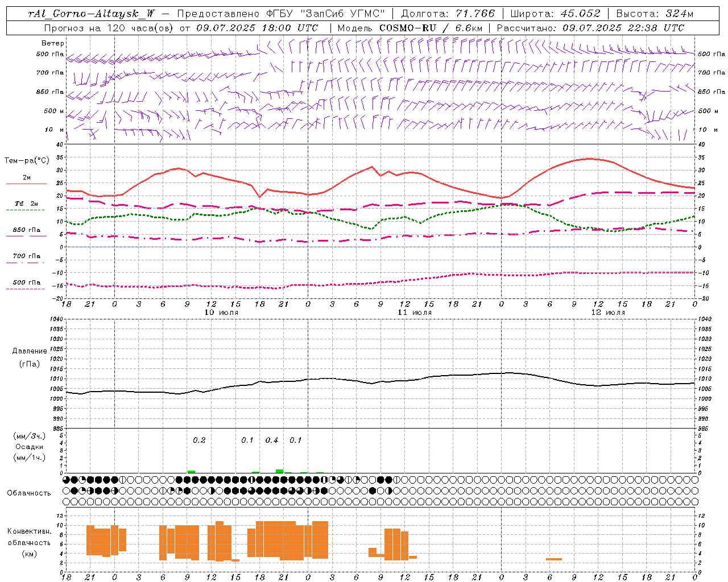Click the (мм/1ч.) unit label
728x582 pixels.
tap(30, 458)
